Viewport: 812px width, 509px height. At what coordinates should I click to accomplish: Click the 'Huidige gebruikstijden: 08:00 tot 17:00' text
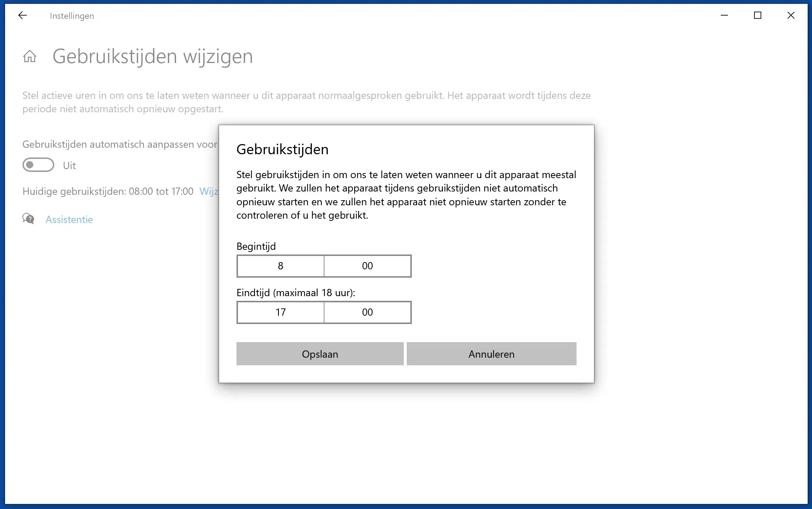pos(108,191)
